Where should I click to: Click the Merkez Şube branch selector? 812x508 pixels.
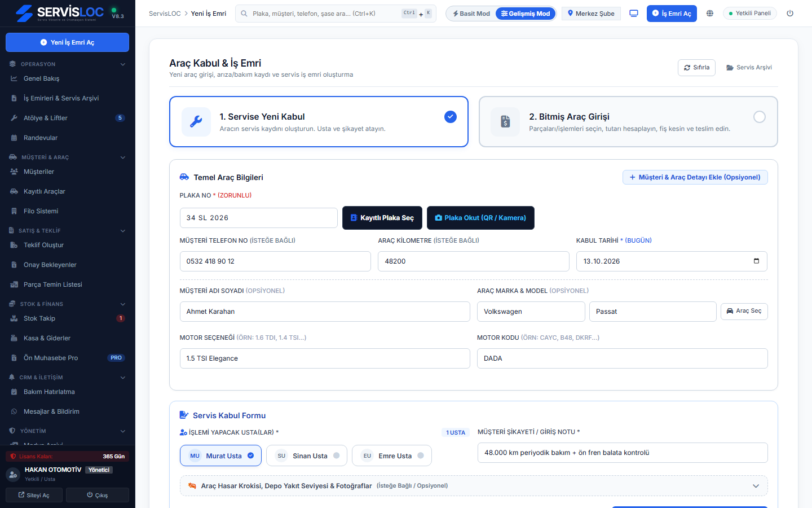coord(591,14)
